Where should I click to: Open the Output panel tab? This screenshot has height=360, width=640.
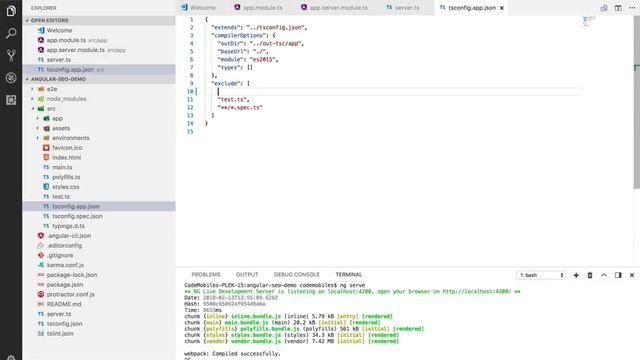(x=247, y=275)
